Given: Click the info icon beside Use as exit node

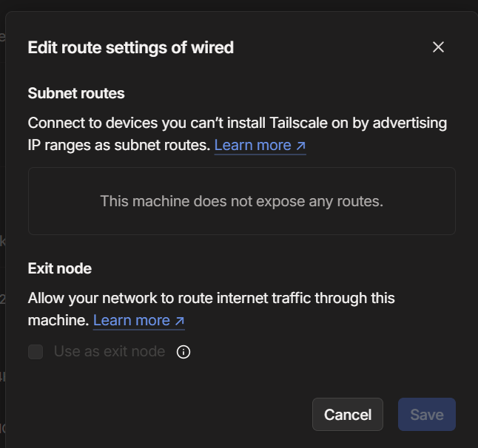Looking at the screenshot, I should pos(184,352).
